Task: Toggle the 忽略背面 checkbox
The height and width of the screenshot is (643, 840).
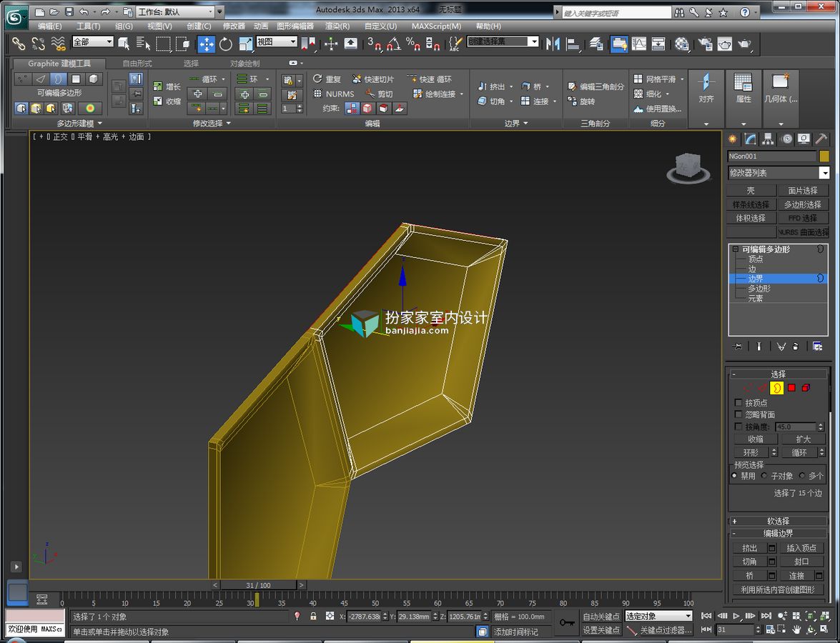Action: tap(738, 414)
